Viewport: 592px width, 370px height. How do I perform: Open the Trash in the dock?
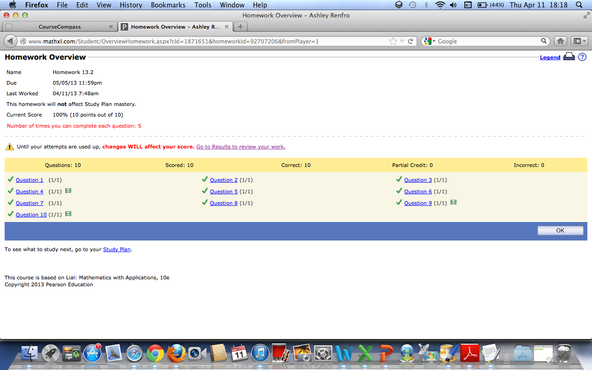point(563,354)
